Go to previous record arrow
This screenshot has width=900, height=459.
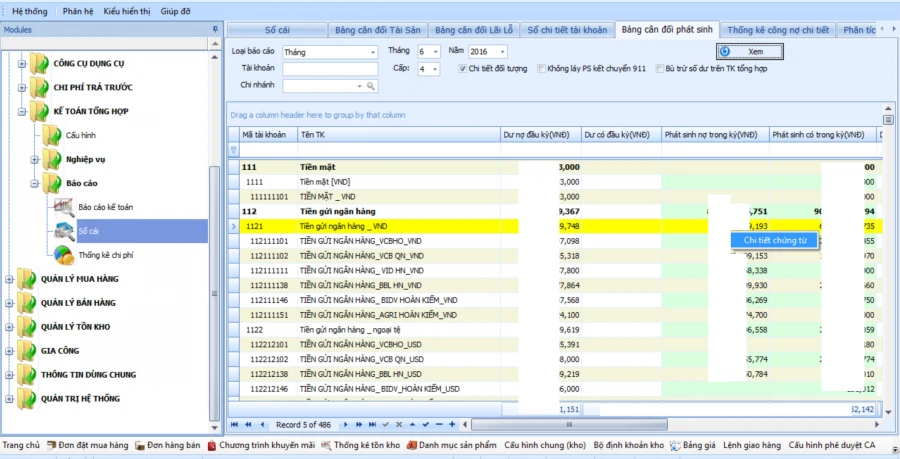(x=262, y=425)
